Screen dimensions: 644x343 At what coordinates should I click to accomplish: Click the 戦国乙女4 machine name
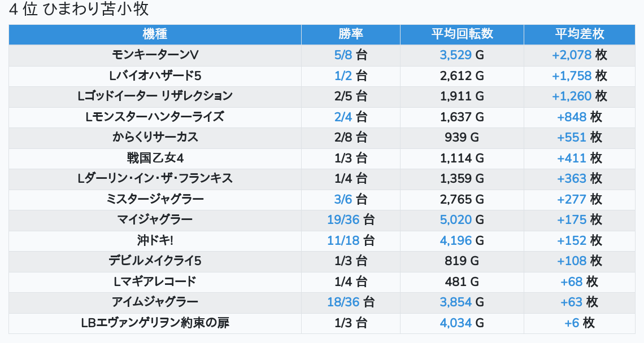click(155, 158)
